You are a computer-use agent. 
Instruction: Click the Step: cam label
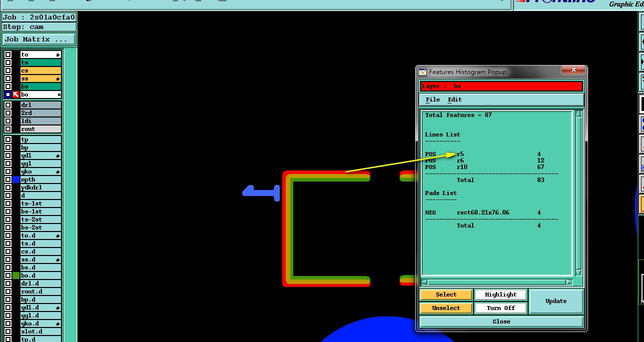[x=39, y=27]
